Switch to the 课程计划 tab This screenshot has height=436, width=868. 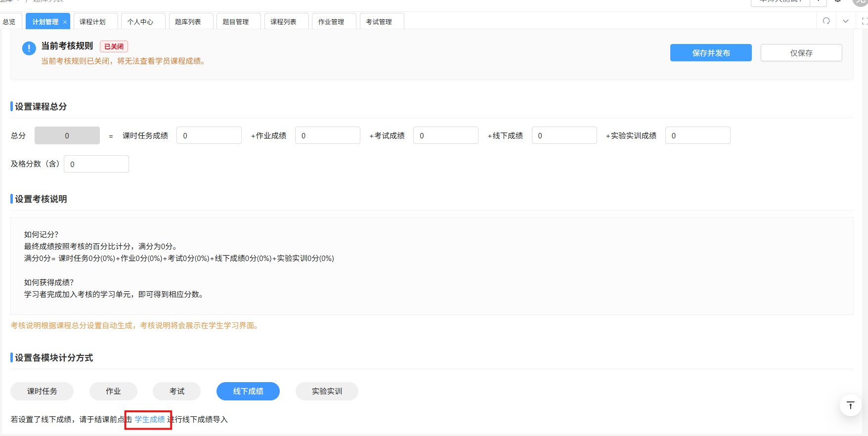pyautogui.click(x=92, y=22)
